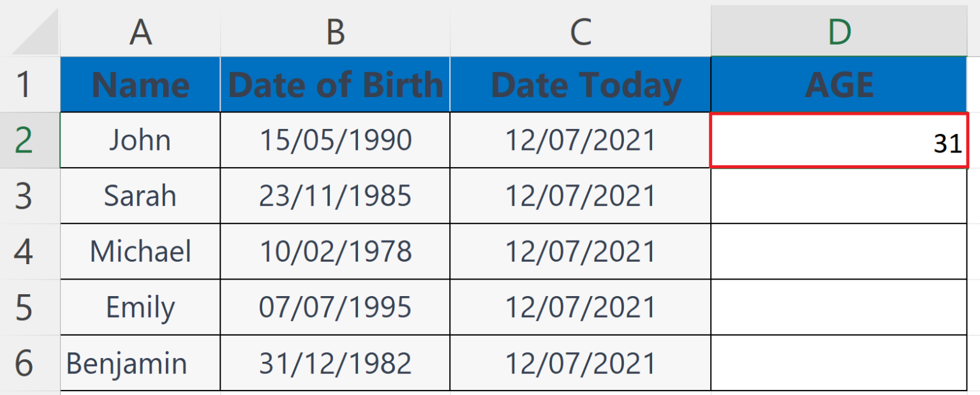
Task: Click Emily's birth date 07/07/1995
Action: coord(335,308)
